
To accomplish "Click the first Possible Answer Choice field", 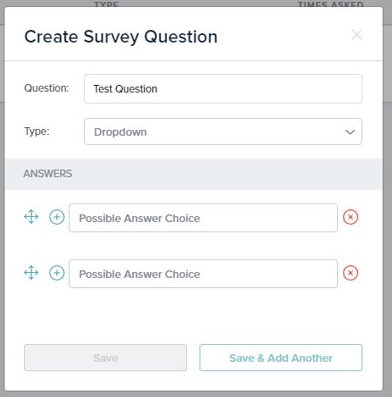I will 203,218.
